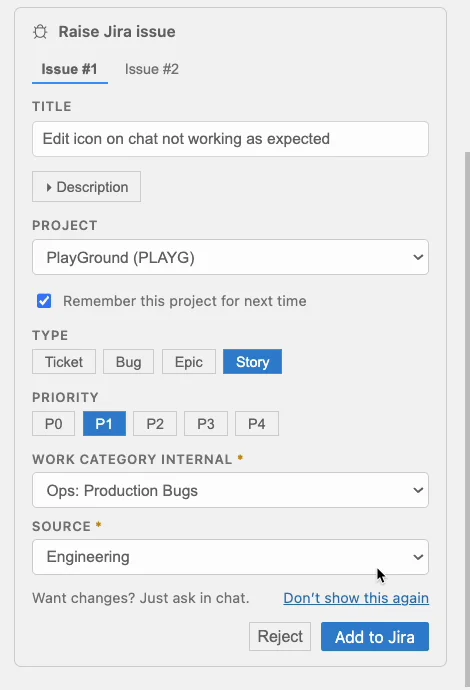
Task: Click the Want changes? Just ask in chat text
Action: click(x=141, y=598)
